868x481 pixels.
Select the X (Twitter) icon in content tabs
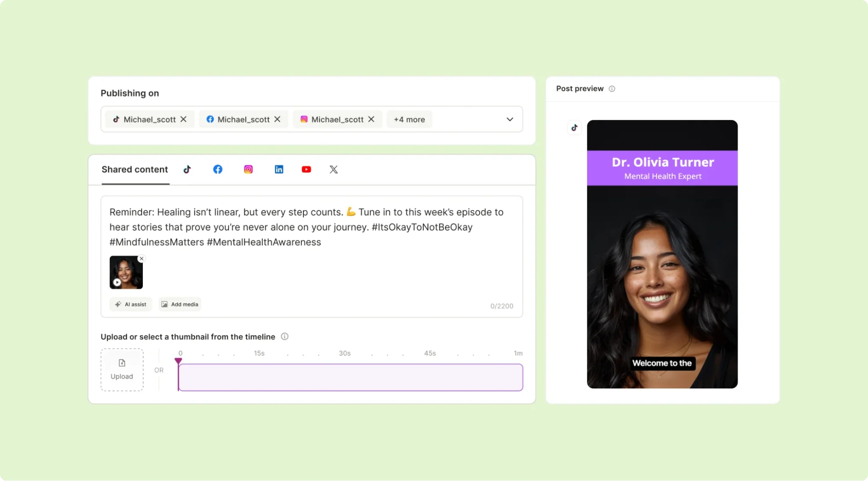[x=334, y=169]
